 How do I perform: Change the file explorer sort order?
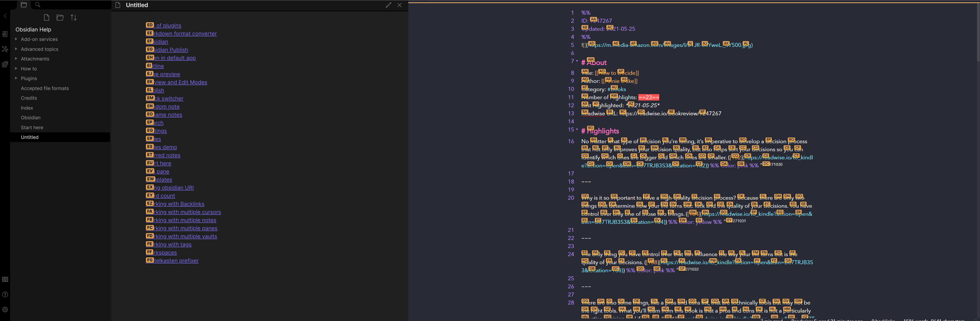point(74,18)
